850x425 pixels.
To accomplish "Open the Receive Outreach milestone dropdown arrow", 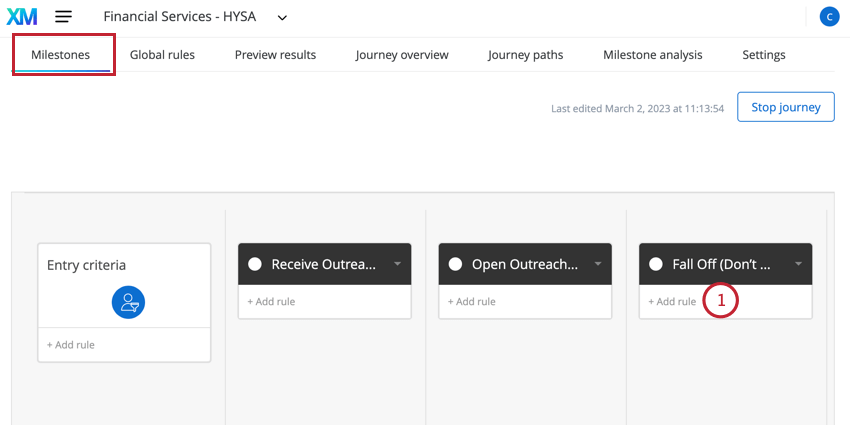I will pos(397,264).
